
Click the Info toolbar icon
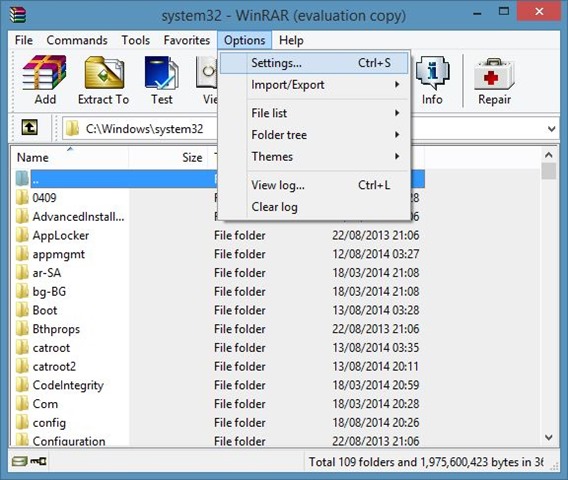tap(432, 72)
